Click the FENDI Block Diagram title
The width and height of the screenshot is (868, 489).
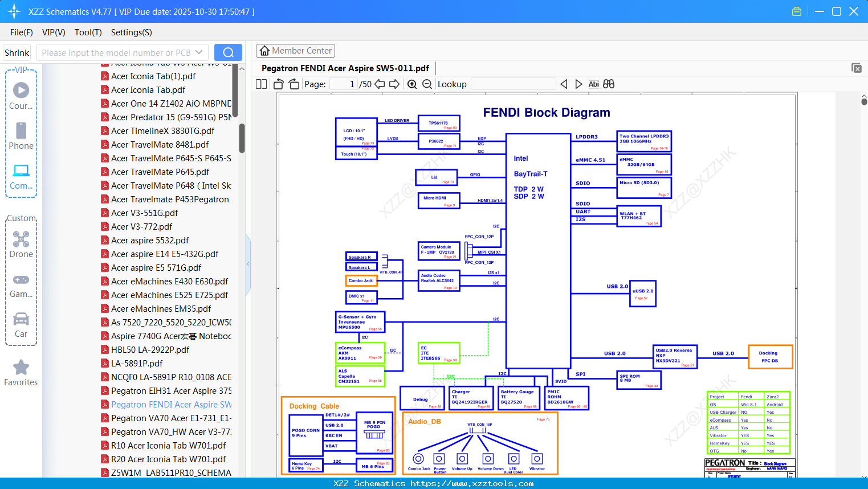pos(547,113)
